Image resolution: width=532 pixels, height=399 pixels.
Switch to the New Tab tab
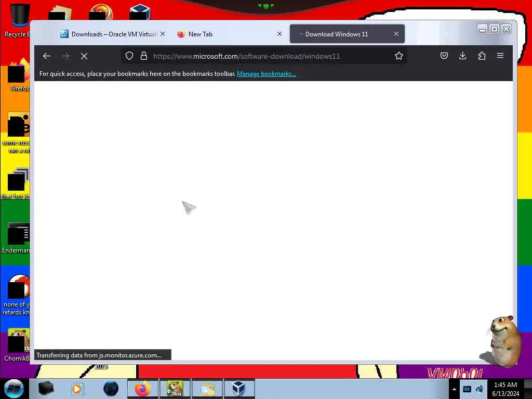[229, 34]
